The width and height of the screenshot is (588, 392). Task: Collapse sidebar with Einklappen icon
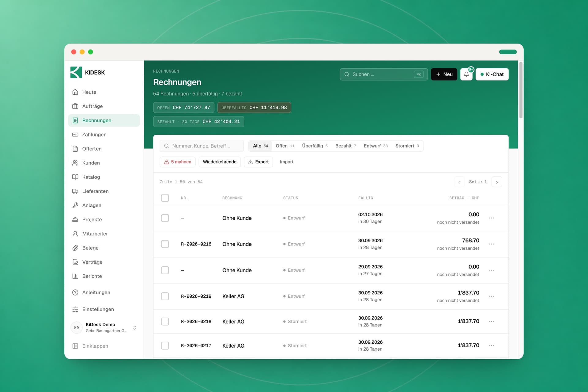[75, 346]
